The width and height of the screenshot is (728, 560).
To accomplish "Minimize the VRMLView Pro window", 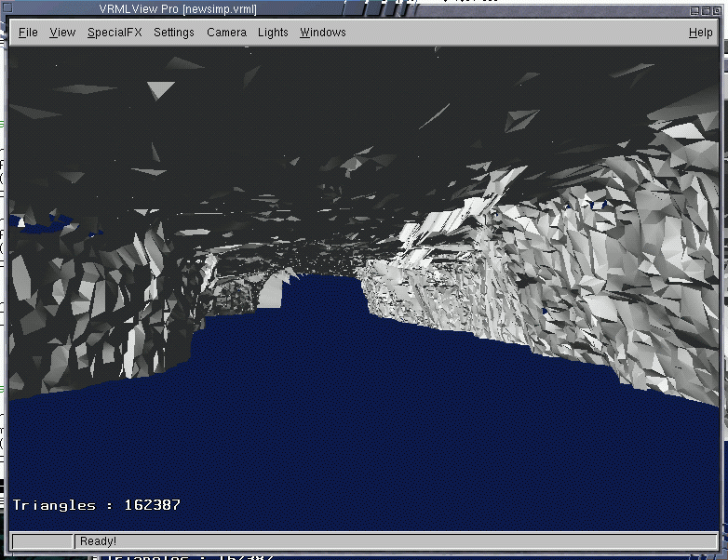I will (694, 9).
